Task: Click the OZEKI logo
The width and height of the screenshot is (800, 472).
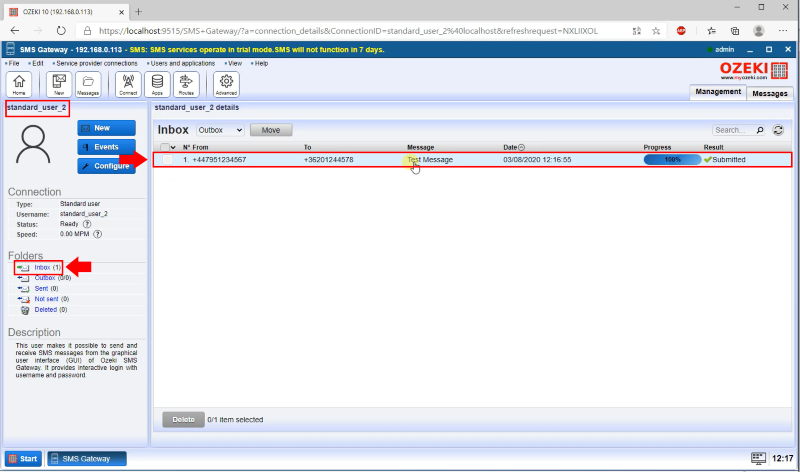Action: pyautogui.click(x=754, y=71)
